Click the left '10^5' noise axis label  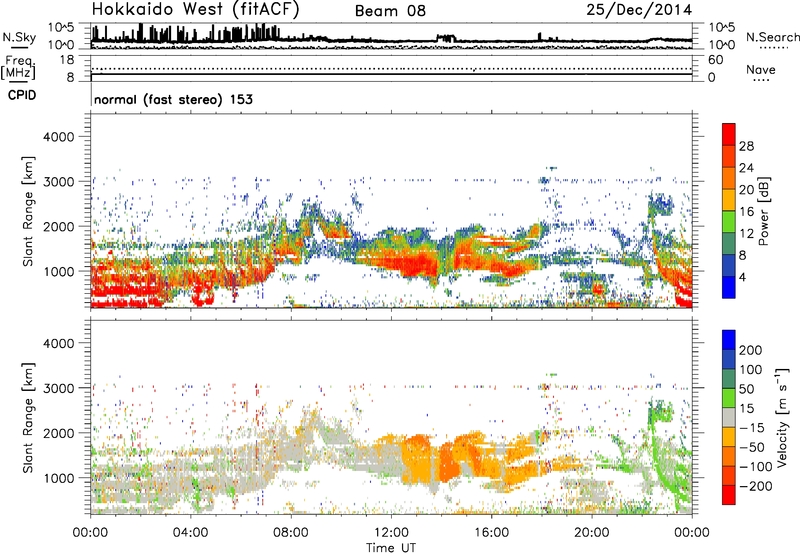click(61, 27)
